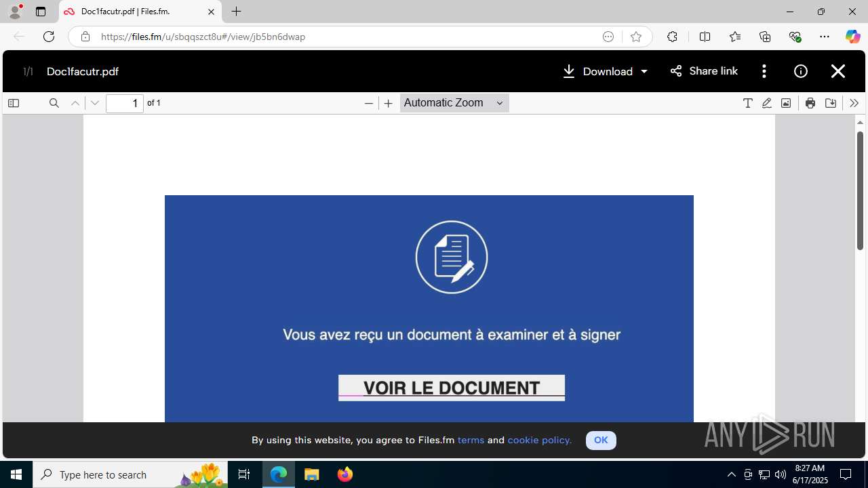Zoom in with the plus icon
Image resolution: width=868 pixels, height=488 pixels.
[x=388, y=103]
